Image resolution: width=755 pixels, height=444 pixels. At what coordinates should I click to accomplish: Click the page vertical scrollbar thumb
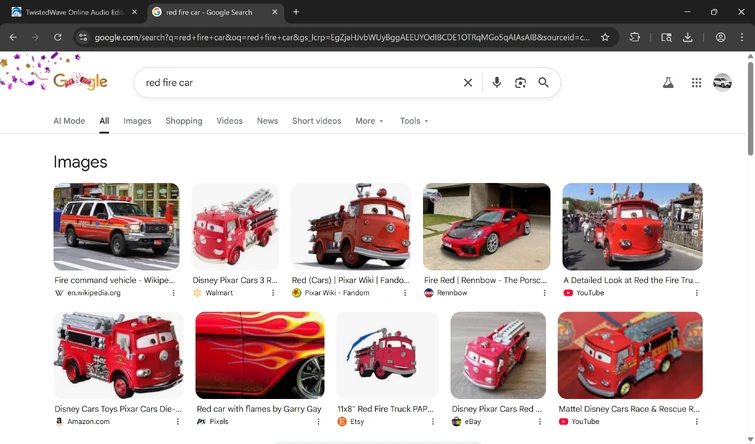pyautogui.click(x=750, y=108)
